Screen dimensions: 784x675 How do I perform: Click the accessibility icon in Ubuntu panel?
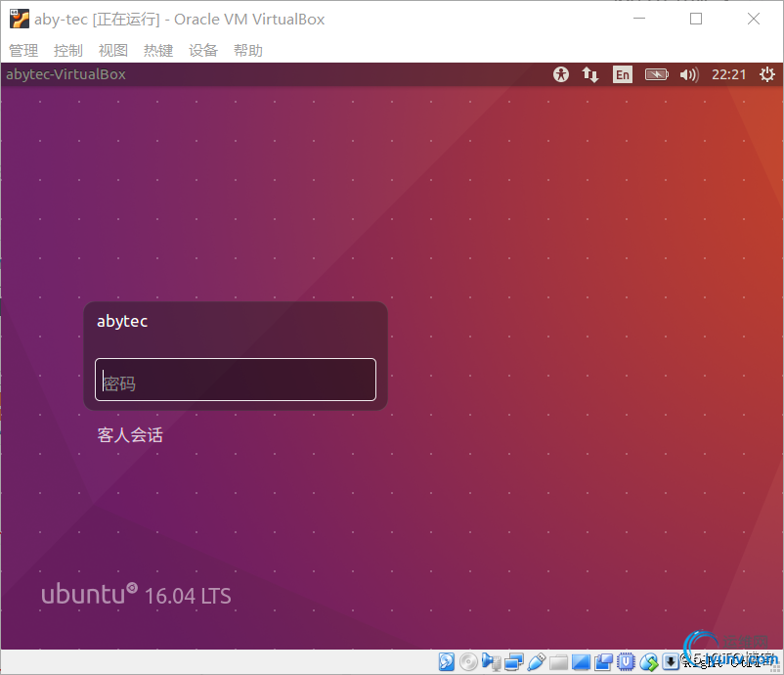pos(561,74)
